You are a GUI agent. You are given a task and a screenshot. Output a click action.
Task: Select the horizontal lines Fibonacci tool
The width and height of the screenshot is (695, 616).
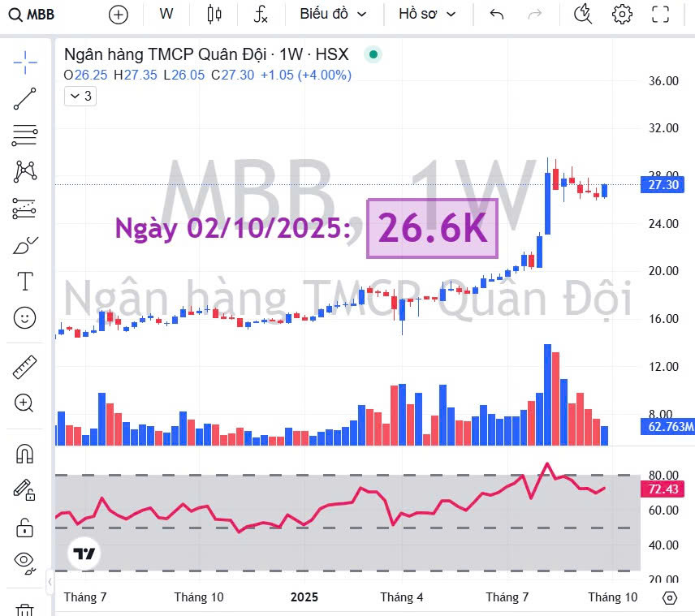click(x=25, y=136)
